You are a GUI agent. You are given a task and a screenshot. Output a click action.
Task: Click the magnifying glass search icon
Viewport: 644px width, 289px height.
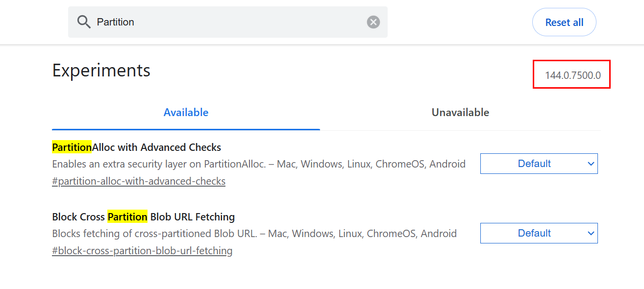(84, 22)
